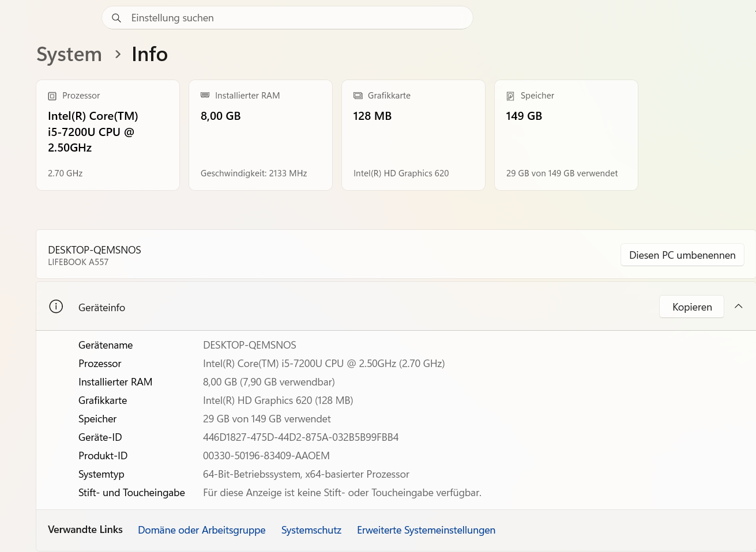Click the 'Speicher' card title
The image size is (756, 552).
tap(537, 96)
